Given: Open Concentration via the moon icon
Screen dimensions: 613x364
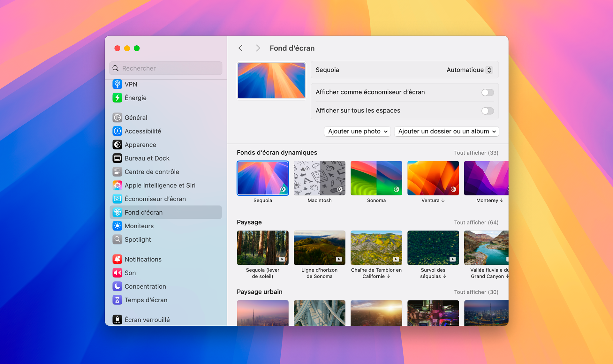Looking at the screenshot, I should pyautogui.click(x=117, y=286).
